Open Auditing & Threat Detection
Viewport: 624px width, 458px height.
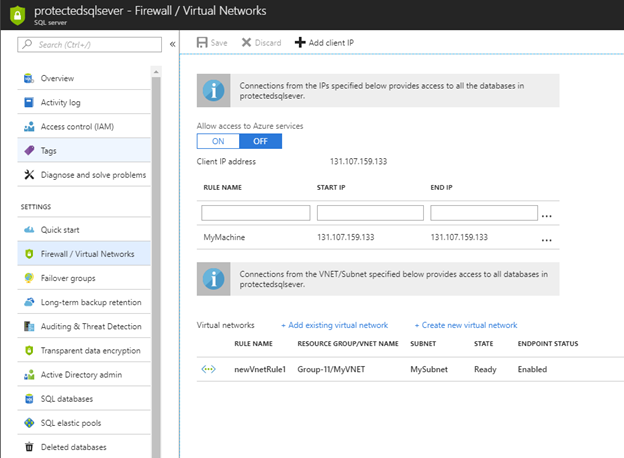(84, 326)
